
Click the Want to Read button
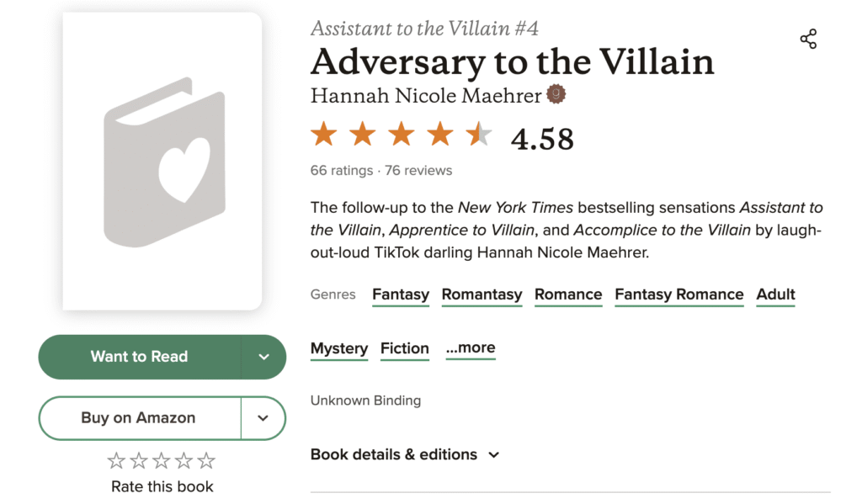[x=140, y=357]
